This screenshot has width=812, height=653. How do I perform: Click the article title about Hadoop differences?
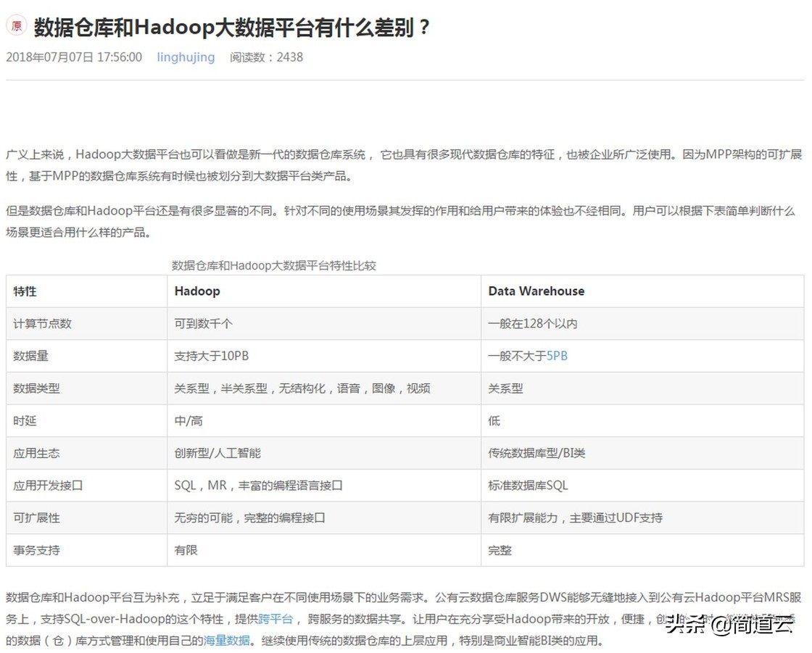(x=233, y=28)
